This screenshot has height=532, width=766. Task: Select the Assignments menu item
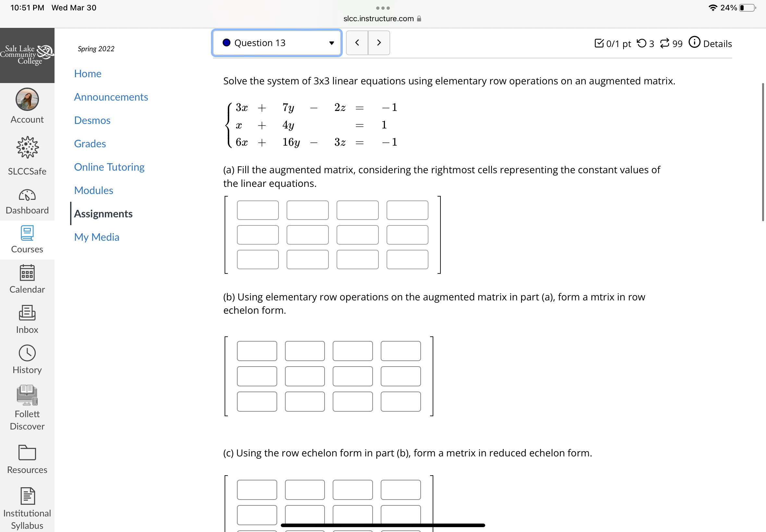click(x=103, y=214)
